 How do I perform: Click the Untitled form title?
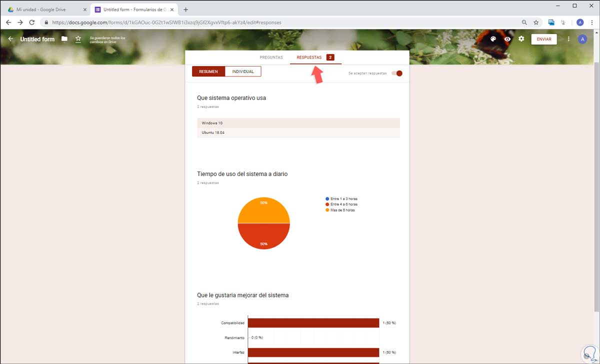coord(37,39)
